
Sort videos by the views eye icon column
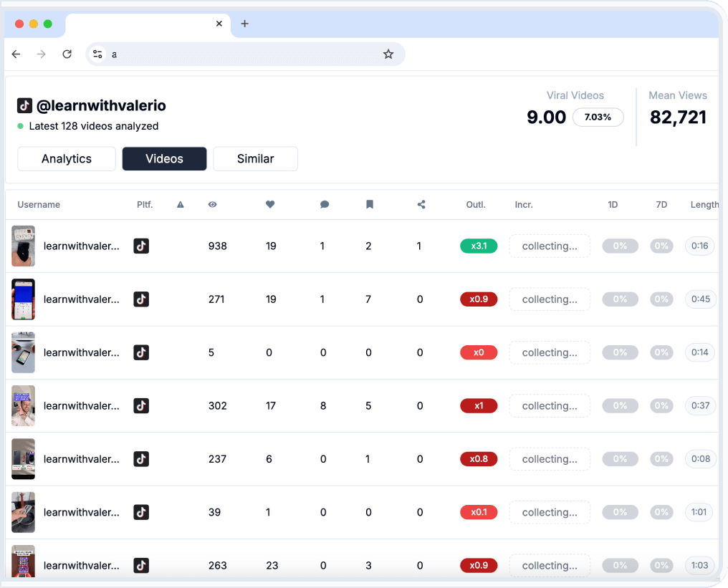(212, 204)
